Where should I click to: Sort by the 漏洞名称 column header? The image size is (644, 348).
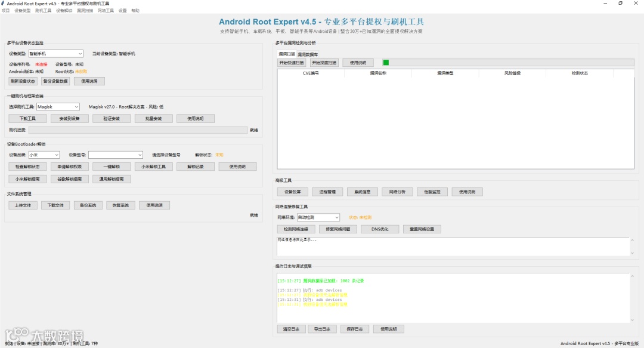[378, 73]
